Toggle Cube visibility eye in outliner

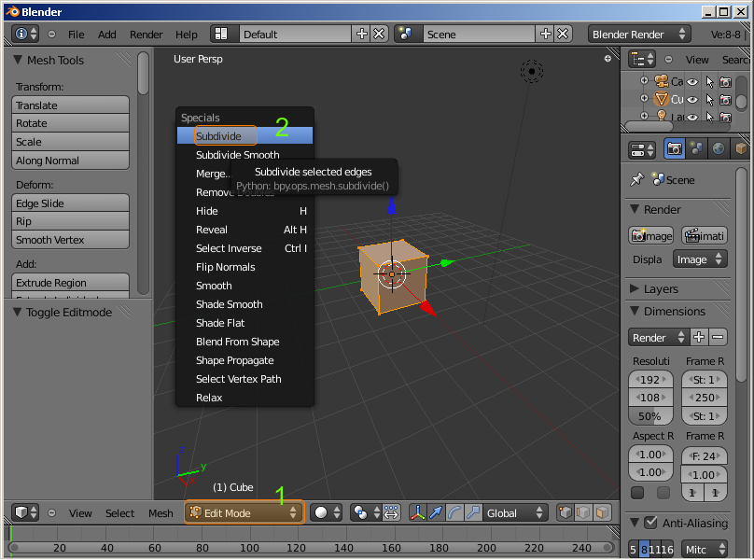coord(692,100)
